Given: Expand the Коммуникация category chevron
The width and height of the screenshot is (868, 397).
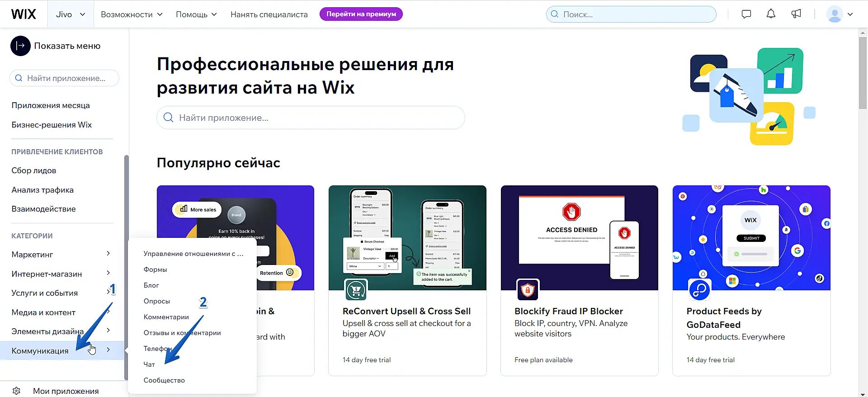Looking at the screenshot, I should click(x=108, y=350).
